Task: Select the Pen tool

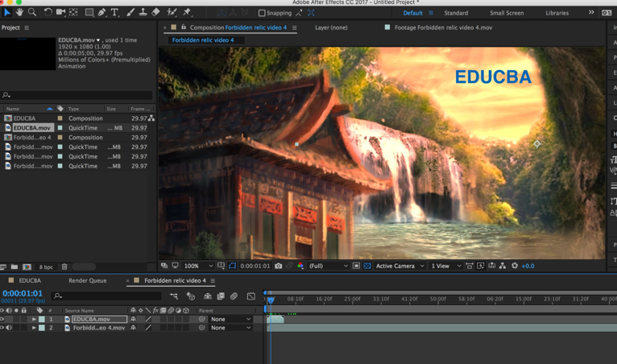Action: [x=102, y=13]
